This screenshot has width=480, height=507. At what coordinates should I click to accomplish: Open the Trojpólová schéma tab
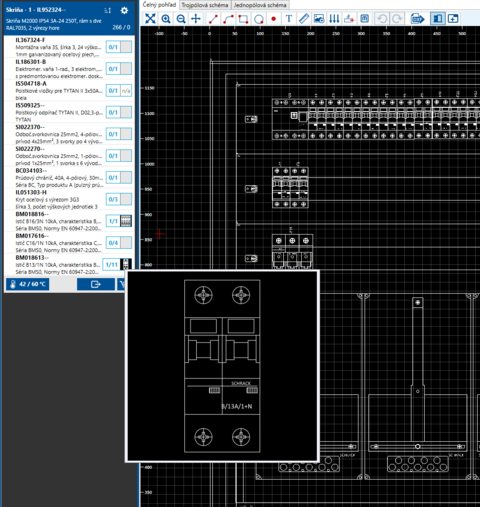[x=205, y=5]
